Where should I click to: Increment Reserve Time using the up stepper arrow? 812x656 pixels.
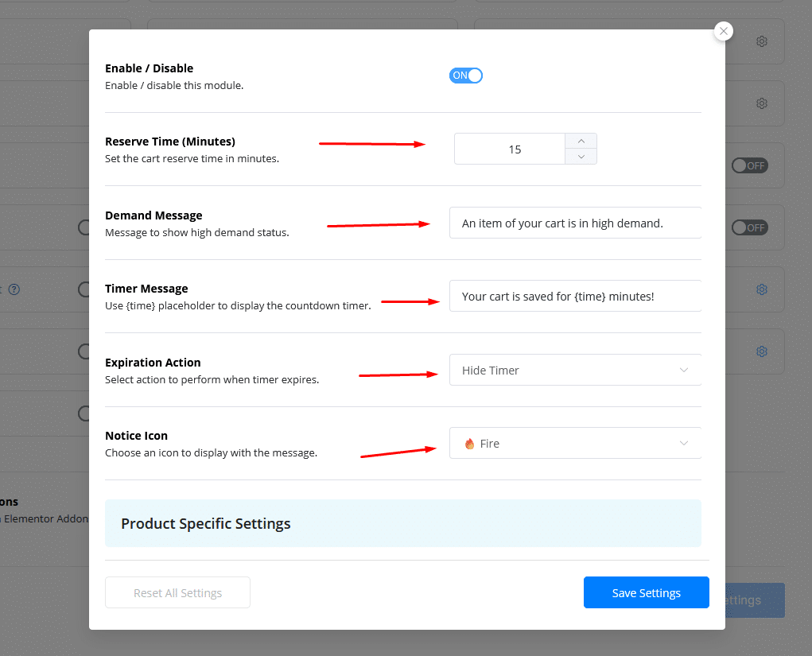581,141
